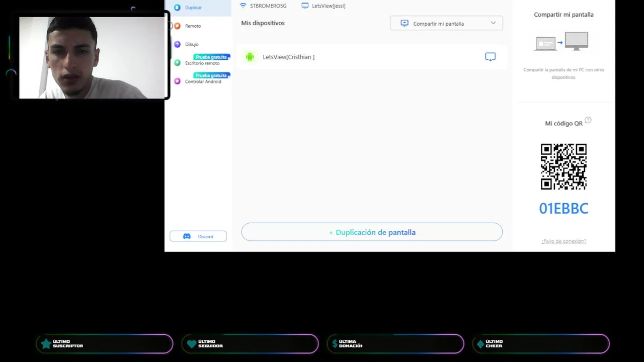
Task: Click the Duplicación de pantalla button
Action: tap(372, 232)
